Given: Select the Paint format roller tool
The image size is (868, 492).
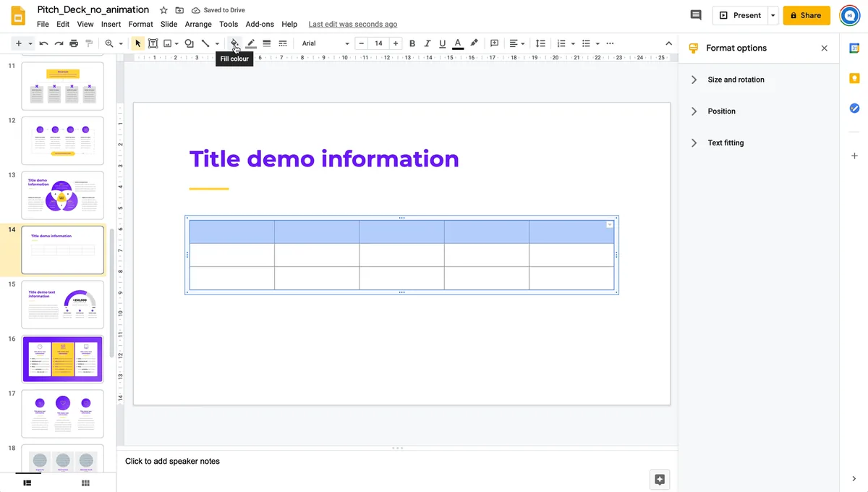Looking at the screenshot, I should [89, 43].
